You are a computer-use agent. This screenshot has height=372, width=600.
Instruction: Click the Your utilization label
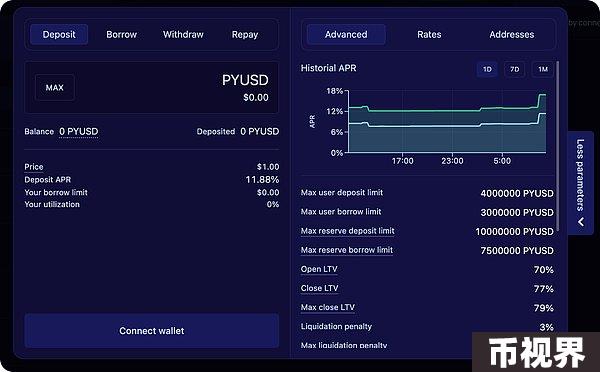pyautogui.click(x=52, y=204)
